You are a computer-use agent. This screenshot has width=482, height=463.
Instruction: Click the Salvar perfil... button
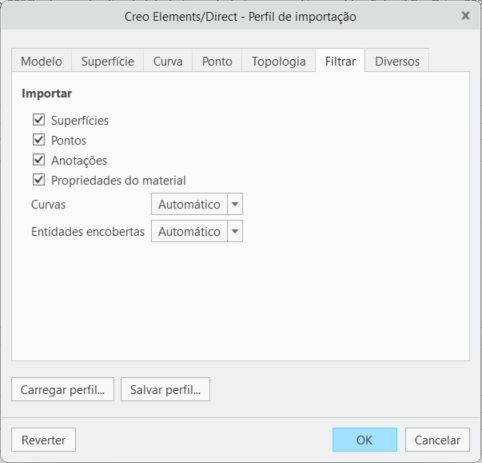pos(165,389)
